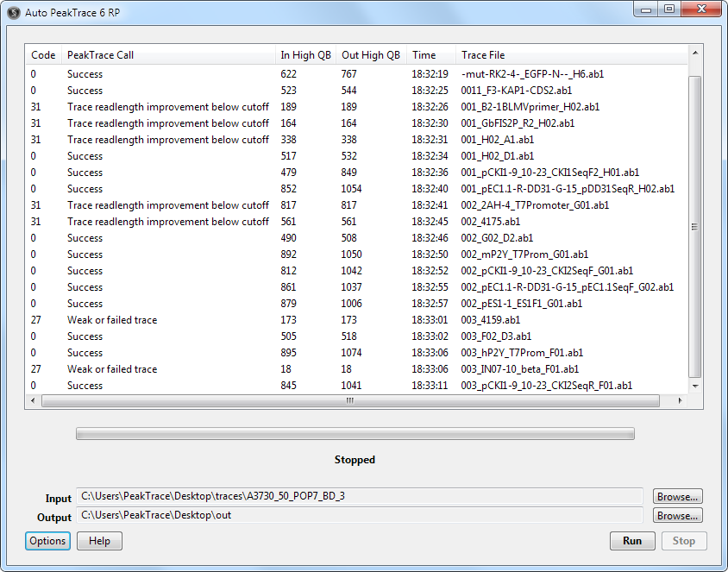Click the horizontal scrollbar right arrow
Image resolution: width=728 pixels, height=572 pixels.
coord(681,400)
